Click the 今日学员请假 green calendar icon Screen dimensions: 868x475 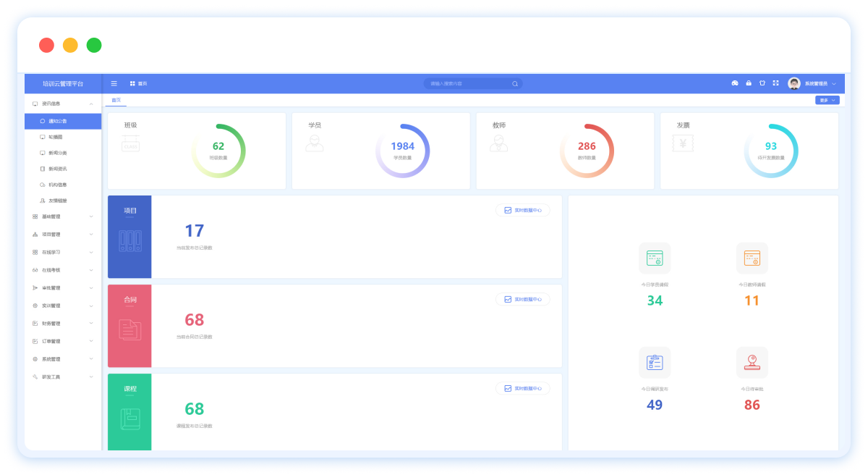[x=655, y=258]
